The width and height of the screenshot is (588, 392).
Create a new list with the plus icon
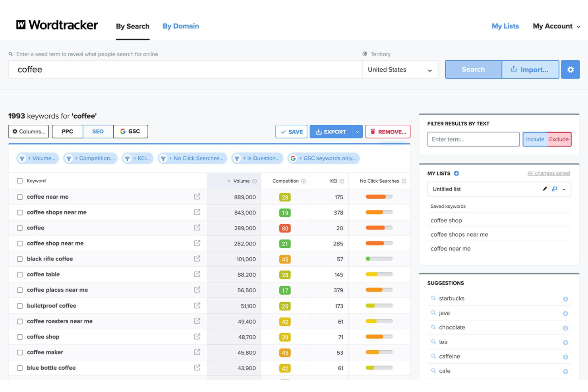456,173
